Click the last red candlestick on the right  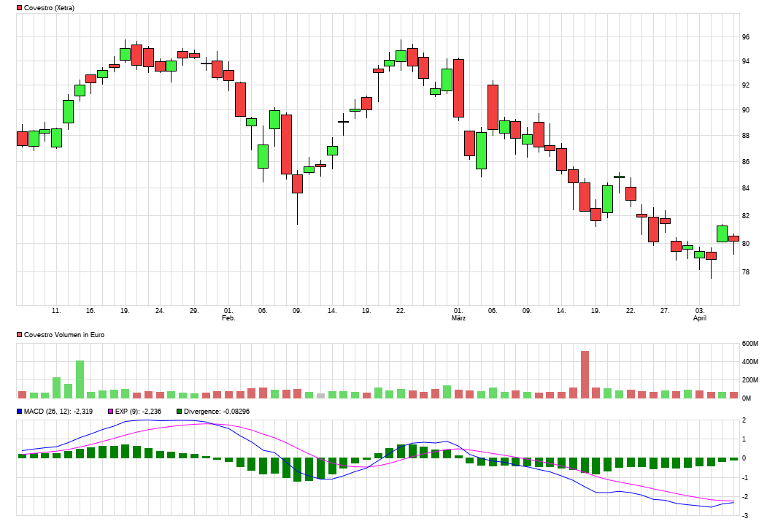click(733, 239)
